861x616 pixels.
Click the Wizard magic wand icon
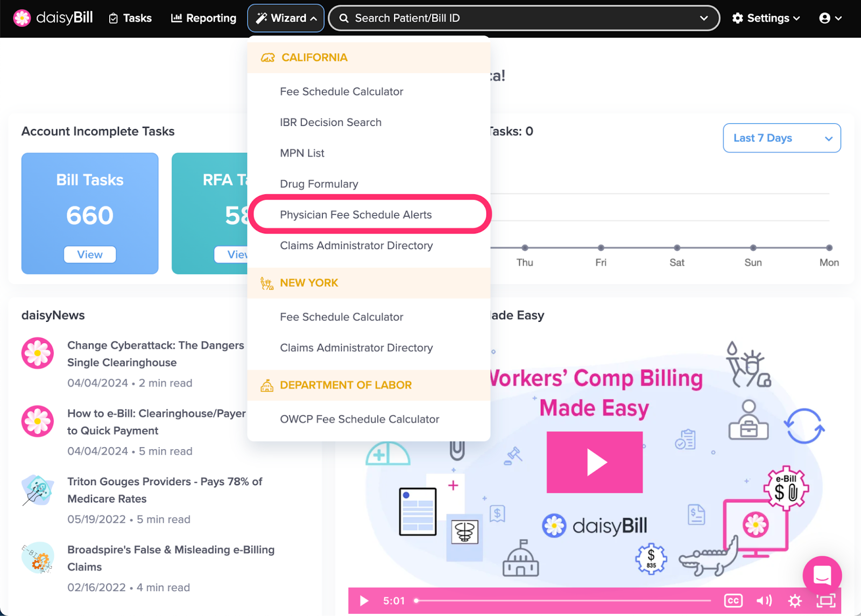coord(261,18)
